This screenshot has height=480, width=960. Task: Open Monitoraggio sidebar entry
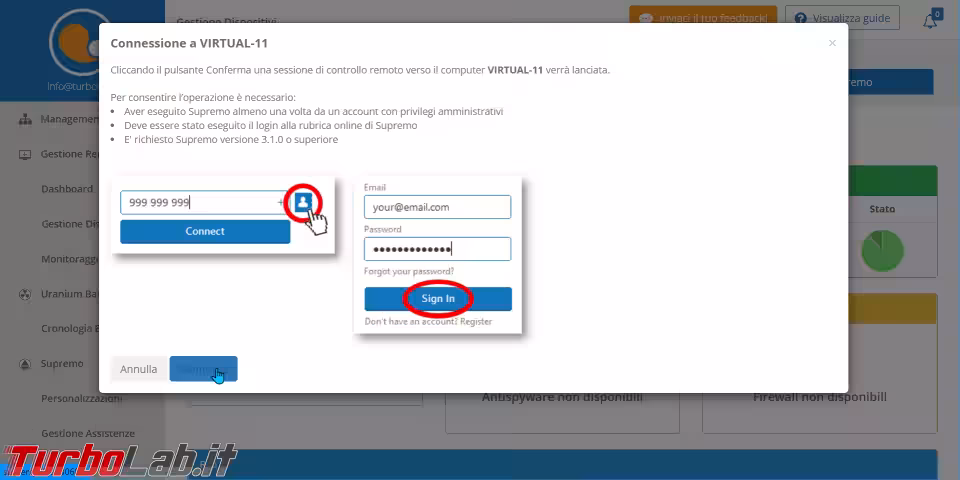pos(70,259)
